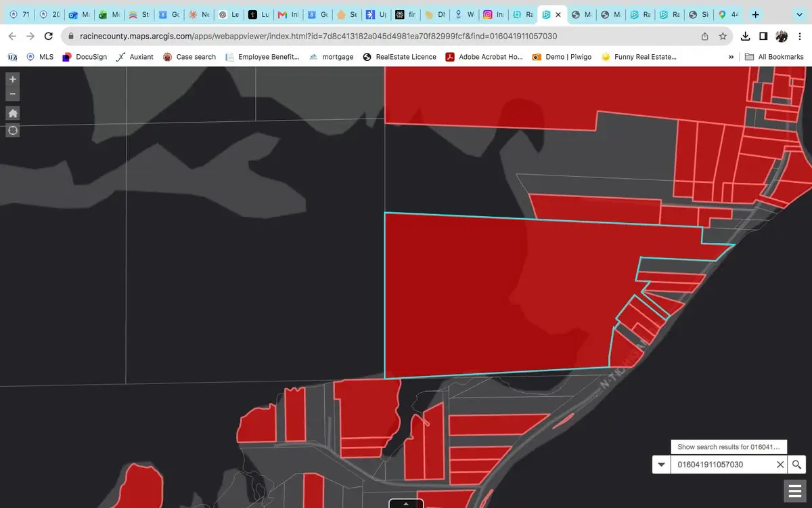Switch to the Excel tab
This screenshot has width=812, height=508.
point(108,14)
